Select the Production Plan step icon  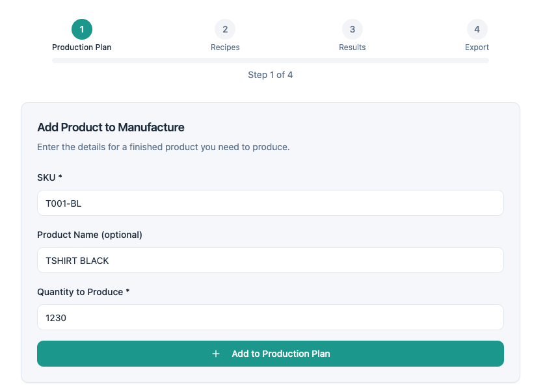[81, 29]
